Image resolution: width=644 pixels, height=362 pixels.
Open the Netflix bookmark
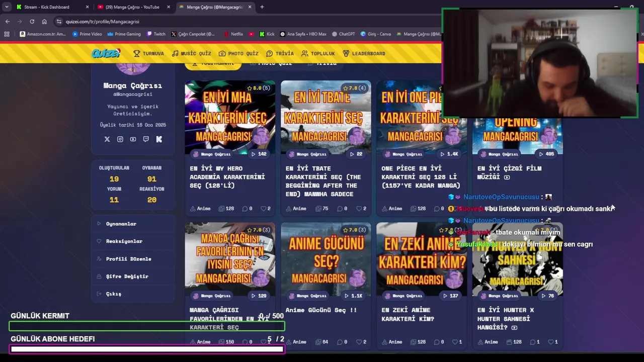point(233,34)
